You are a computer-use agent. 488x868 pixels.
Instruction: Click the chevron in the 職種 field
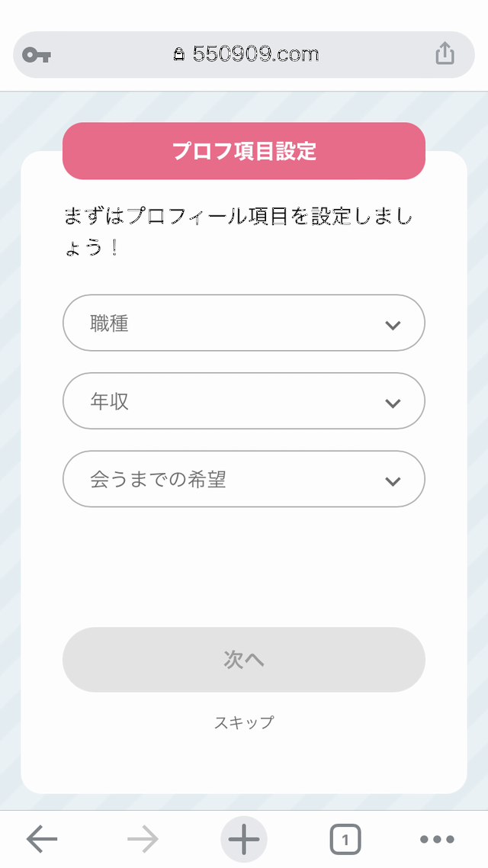pyautogui.click(x=393, y=325)
